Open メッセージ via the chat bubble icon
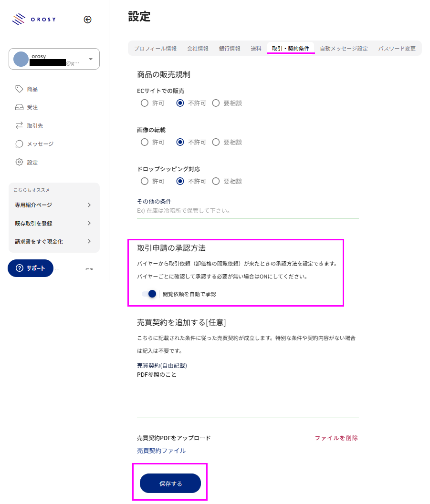 pos(19,144)
